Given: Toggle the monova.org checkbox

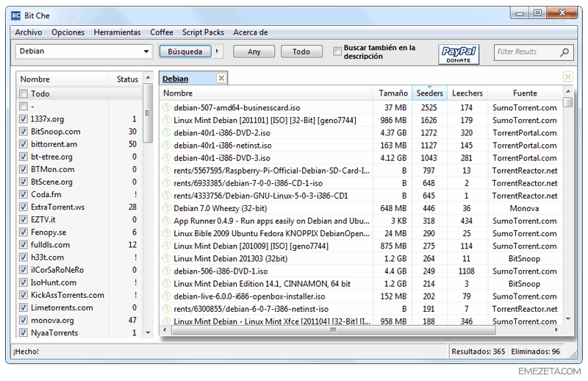Looking at the screenshot, I should [24, 320].
